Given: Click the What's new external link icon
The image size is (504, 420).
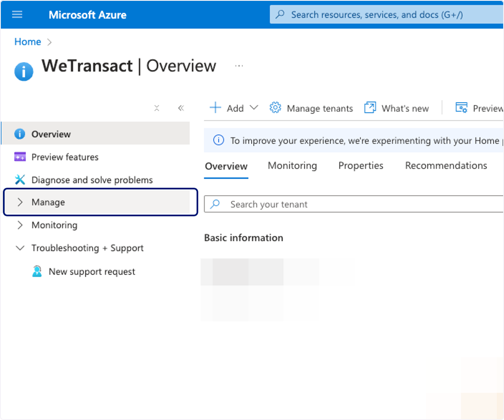Looking at the screenshot, I should pyautogui.click(x=370, y=108).
